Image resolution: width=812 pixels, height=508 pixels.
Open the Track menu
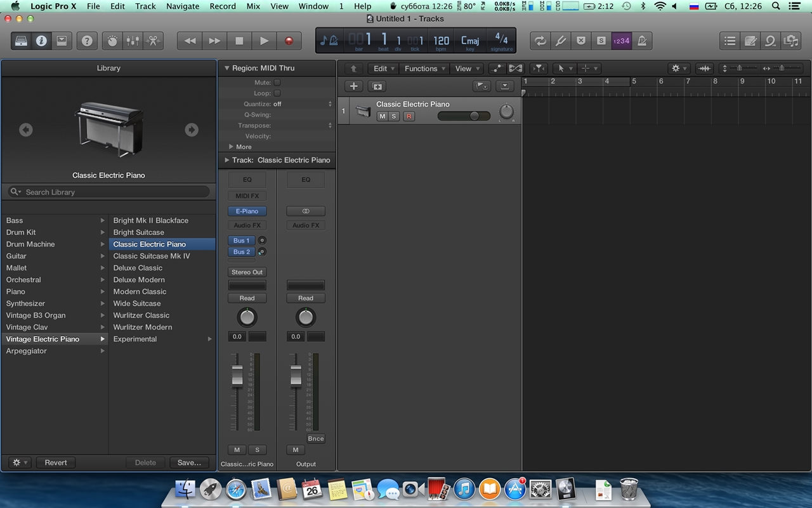145,6
